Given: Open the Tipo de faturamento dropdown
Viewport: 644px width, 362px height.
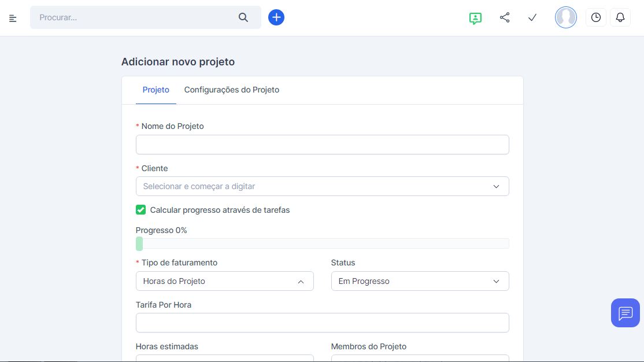Looking at the screenshot, I should [x=224, y=281].
